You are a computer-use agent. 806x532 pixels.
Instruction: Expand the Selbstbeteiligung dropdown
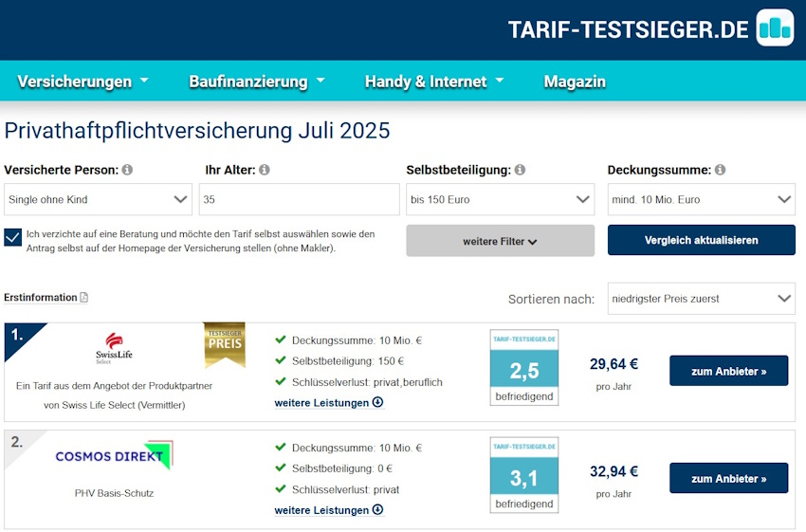(x=500, y=200)
